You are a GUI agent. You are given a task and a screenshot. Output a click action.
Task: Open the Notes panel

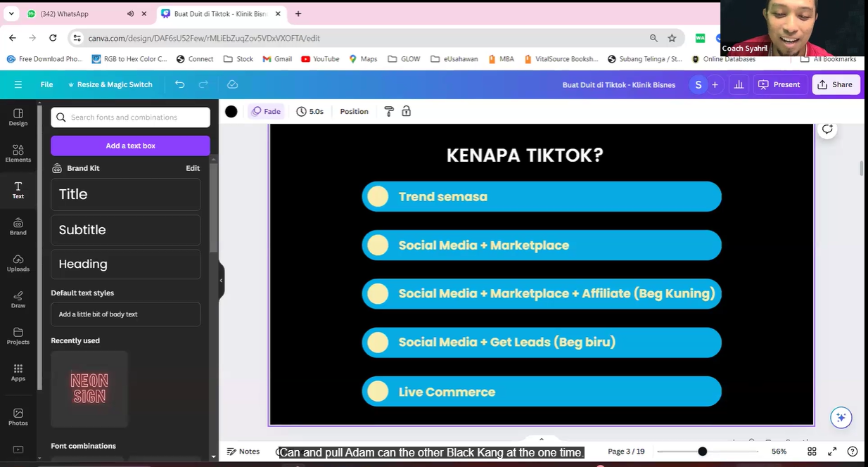point(243,452)
